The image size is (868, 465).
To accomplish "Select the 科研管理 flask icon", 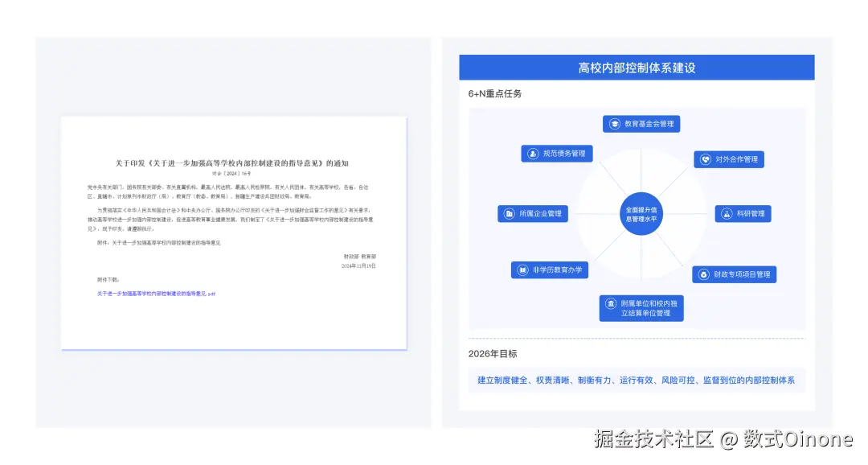I will tap(727, 212).
